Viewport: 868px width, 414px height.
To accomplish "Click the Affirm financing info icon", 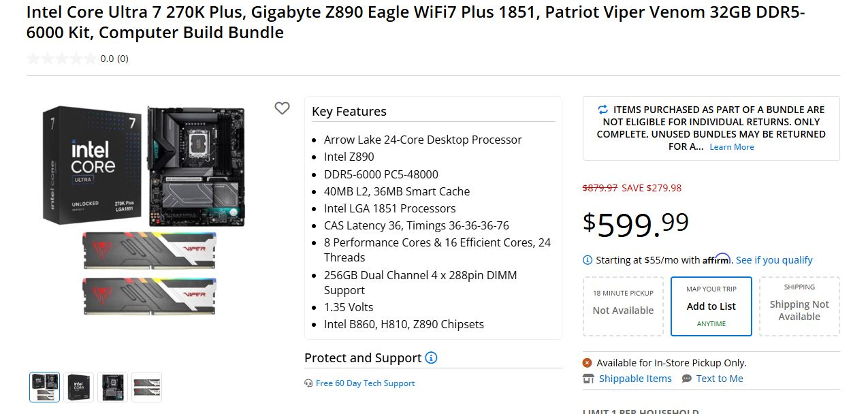I will [588, 260].
